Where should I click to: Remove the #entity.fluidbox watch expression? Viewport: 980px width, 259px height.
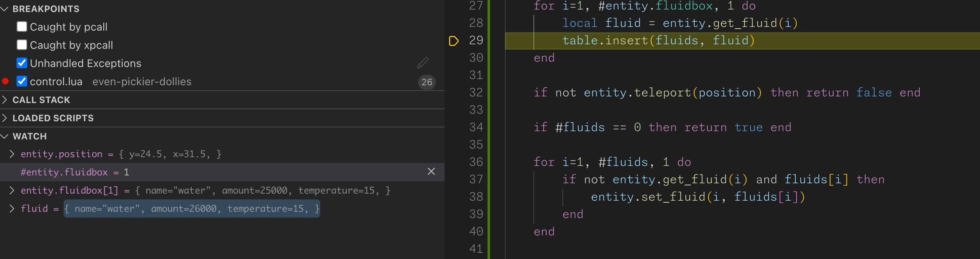[x=431, y=172]
